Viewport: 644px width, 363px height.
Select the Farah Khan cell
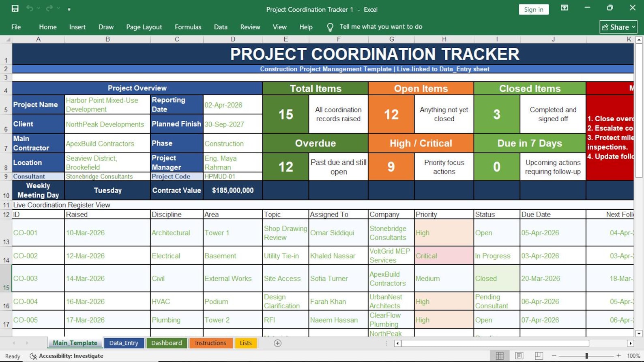[x=339, y=301]
